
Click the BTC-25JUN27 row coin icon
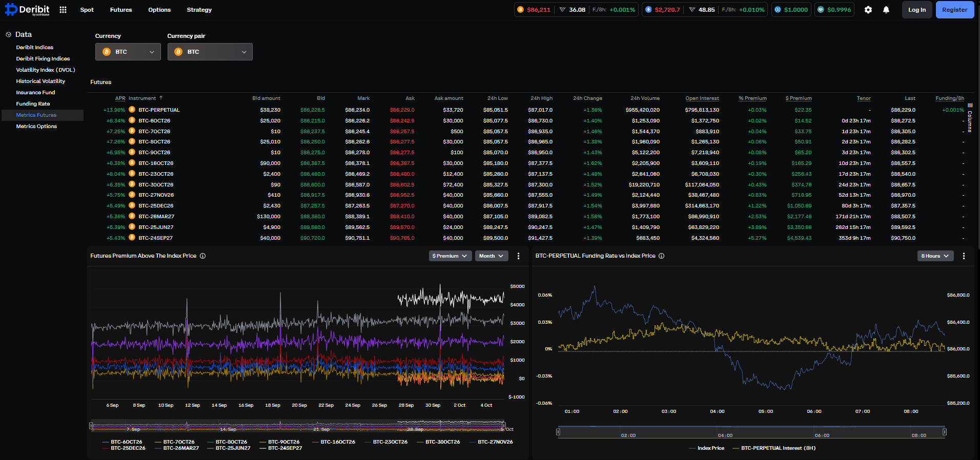132,227
